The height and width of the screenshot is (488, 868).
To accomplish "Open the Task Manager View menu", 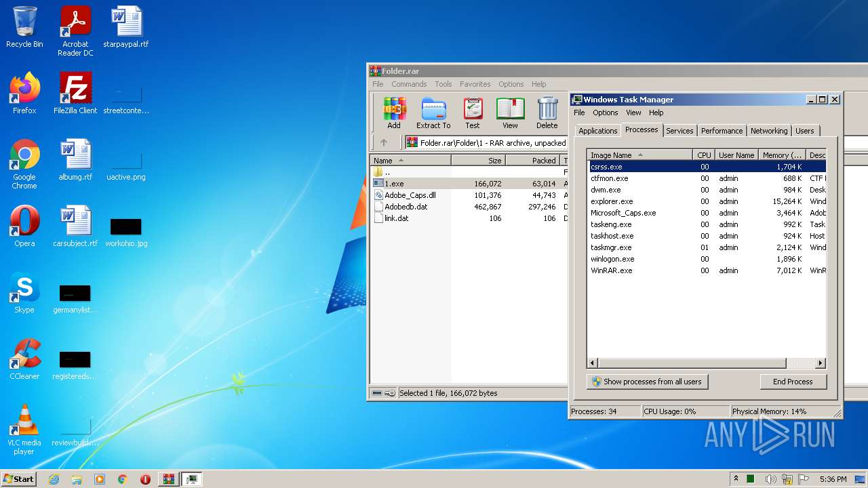I will point(633,113).
